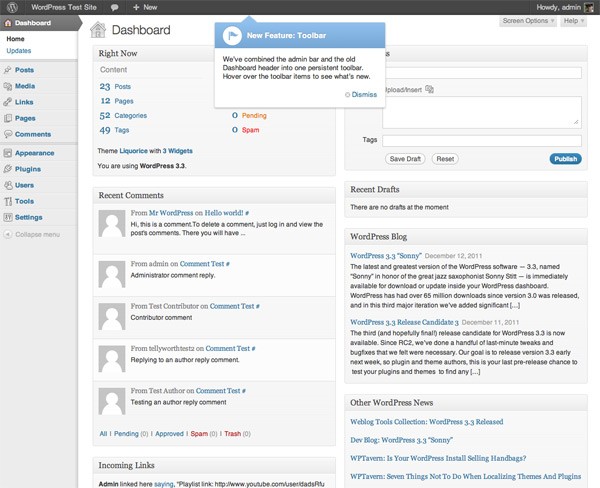Click the plus icon next to New
The height and width of the screenshot is (488, 600).
(x=136, y=7)
